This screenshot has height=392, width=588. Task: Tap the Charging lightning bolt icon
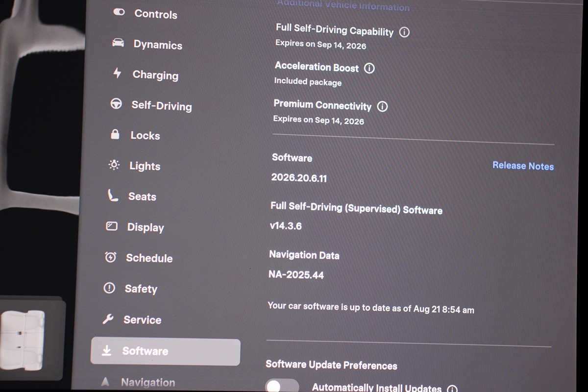tap(117, 73)
